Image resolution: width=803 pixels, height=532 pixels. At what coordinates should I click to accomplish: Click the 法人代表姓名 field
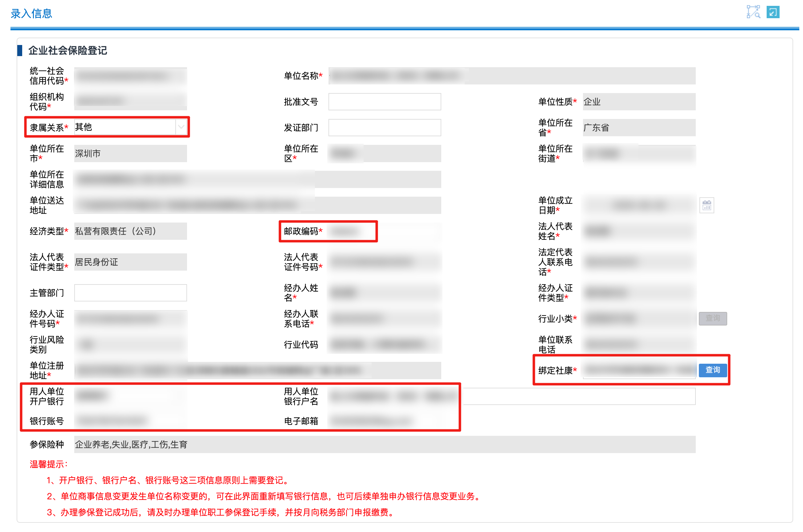pyautogui.click(x=639, y=231)
